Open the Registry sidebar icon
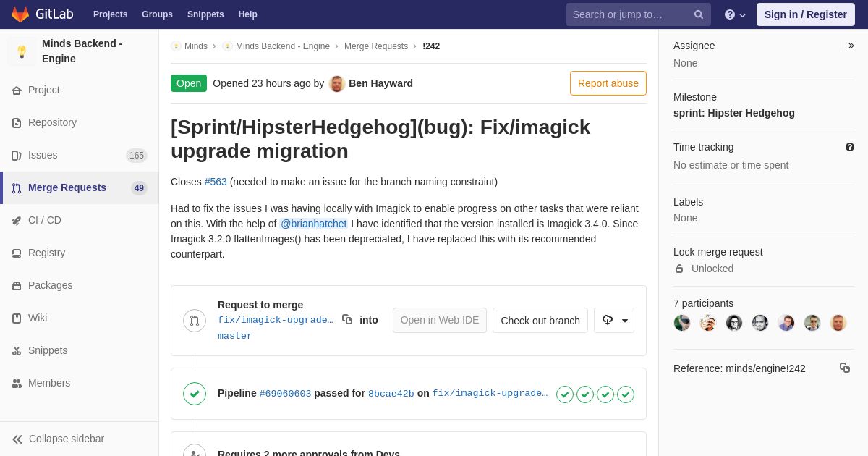This screenshot has height=456, width=868. click(x=17, y=253)
